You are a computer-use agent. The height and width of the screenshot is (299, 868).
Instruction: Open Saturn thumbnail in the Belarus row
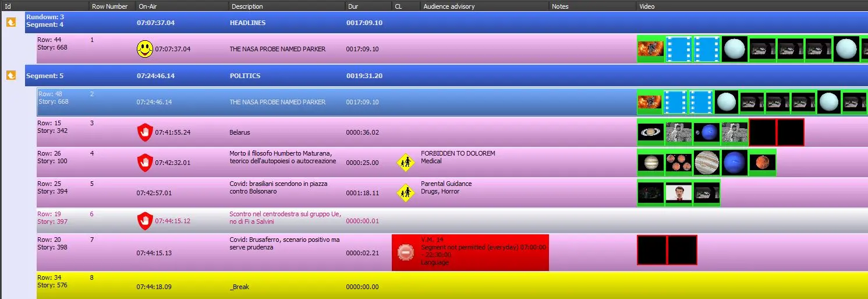650,132
